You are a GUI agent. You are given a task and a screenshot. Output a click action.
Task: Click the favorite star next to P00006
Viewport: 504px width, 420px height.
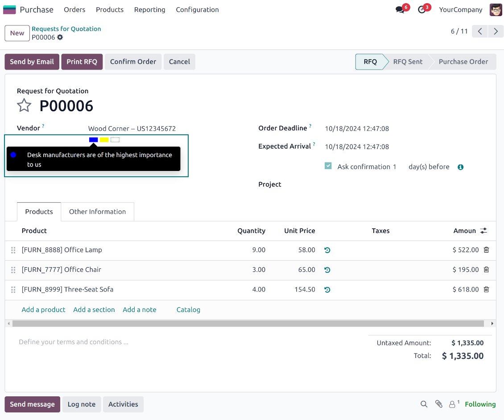tap(24, 106)
